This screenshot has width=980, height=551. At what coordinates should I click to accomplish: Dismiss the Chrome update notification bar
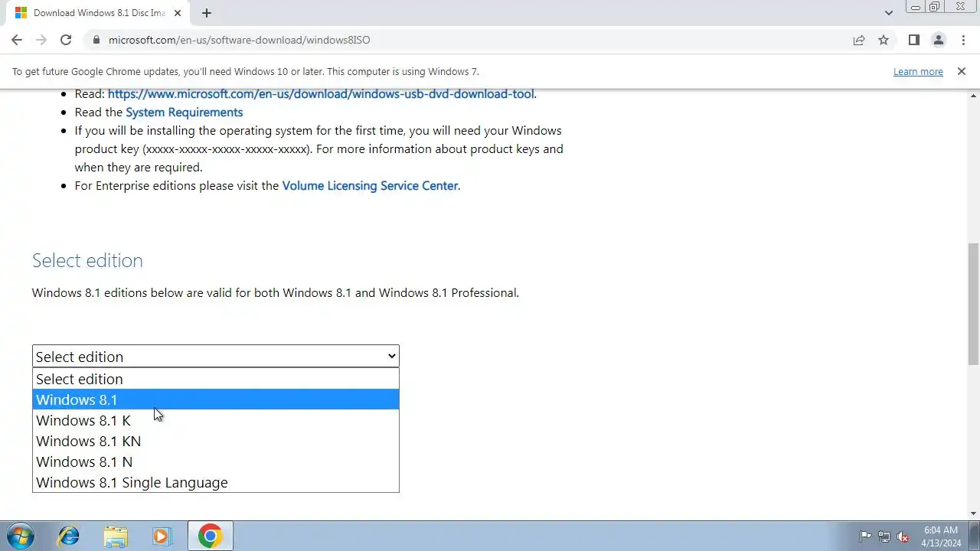click(962, 71)
